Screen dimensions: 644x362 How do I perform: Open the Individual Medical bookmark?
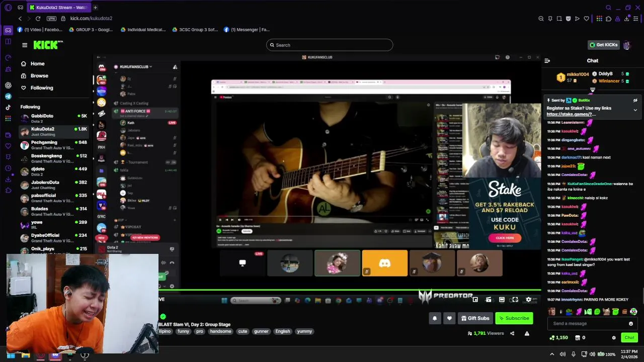(x=143, y=30)
